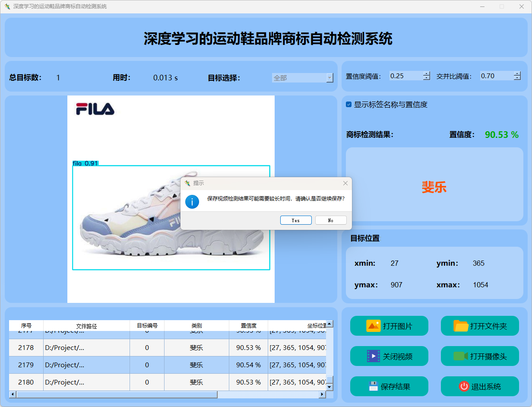Click the film icon on 关闭视频 button
The width and height of the screenshot is (532, 407).
click(x=373, y=356)
